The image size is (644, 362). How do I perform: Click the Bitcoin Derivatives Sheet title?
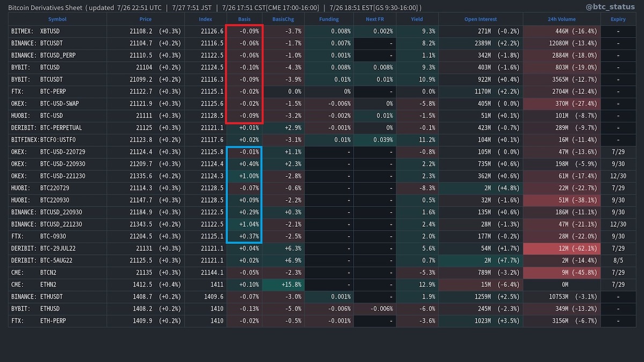click(x=46, y=8)
